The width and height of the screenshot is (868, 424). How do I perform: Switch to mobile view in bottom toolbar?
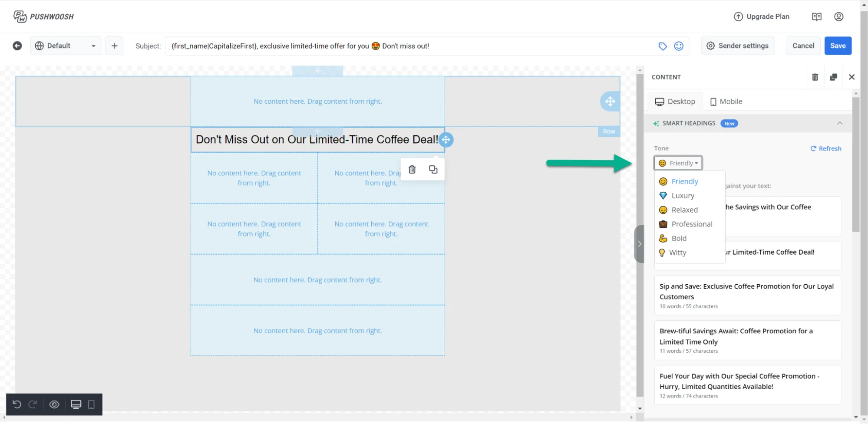pos(91,404)
